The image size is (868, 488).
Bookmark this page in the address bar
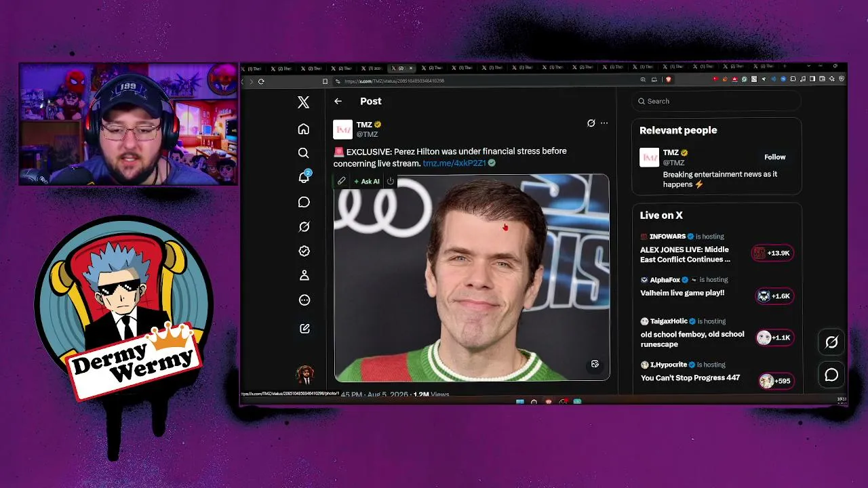[325, 81]
